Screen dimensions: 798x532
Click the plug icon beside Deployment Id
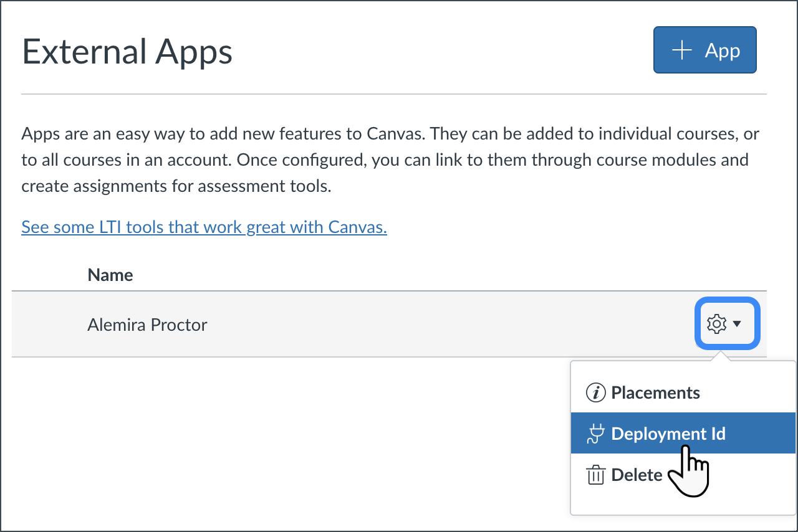(596, 434)
